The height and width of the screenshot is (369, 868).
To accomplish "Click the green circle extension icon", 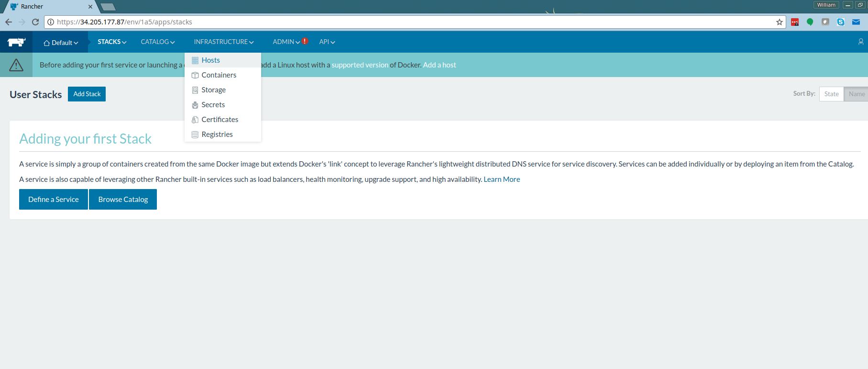I will click(x=810, y=22).
